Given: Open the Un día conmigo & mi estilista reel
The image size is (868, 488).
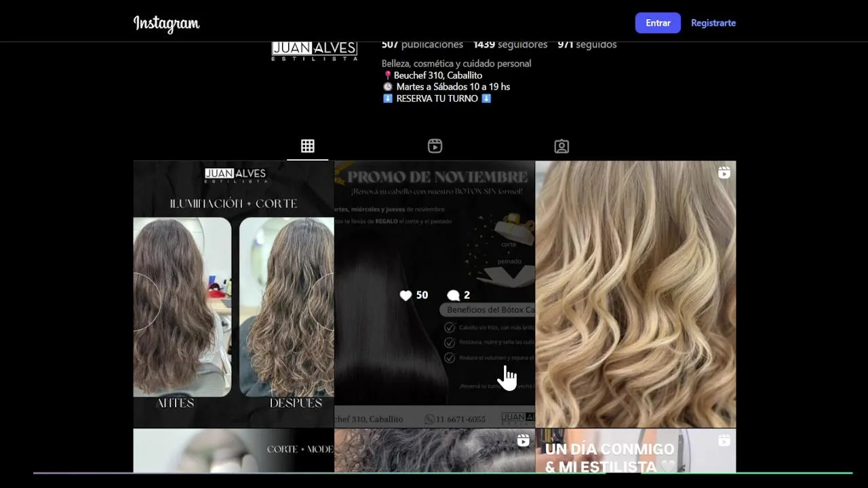Looking at the screenshot, I should 635,451.
